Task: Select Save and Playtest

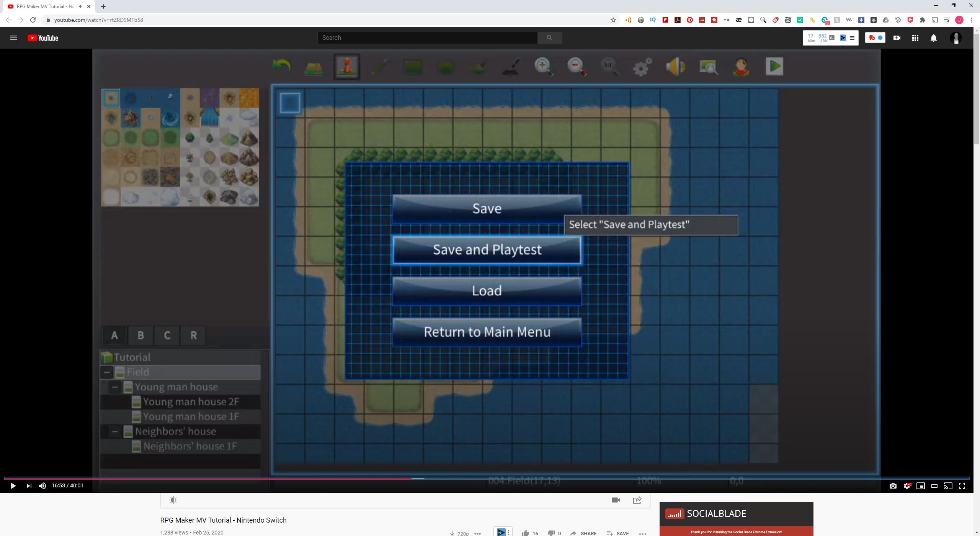Action: [487, 250]
